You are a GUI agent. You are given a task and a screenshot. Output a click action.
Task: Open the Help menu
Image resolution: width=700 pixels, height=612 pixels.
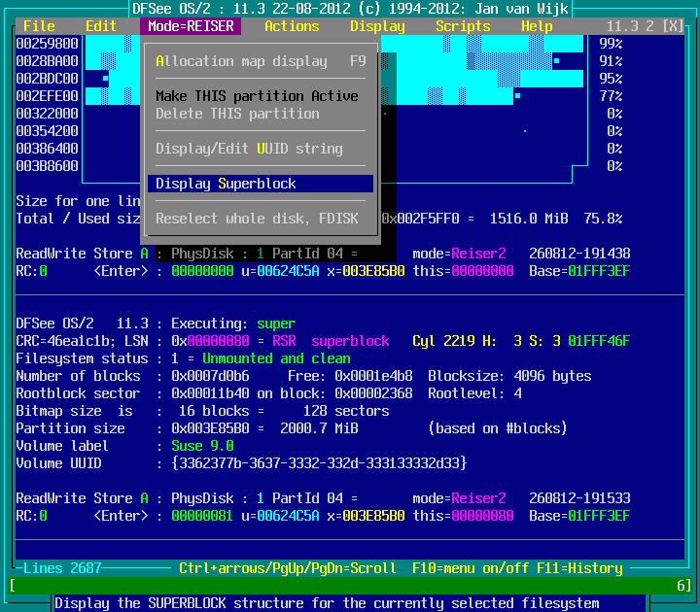[537, 26]
